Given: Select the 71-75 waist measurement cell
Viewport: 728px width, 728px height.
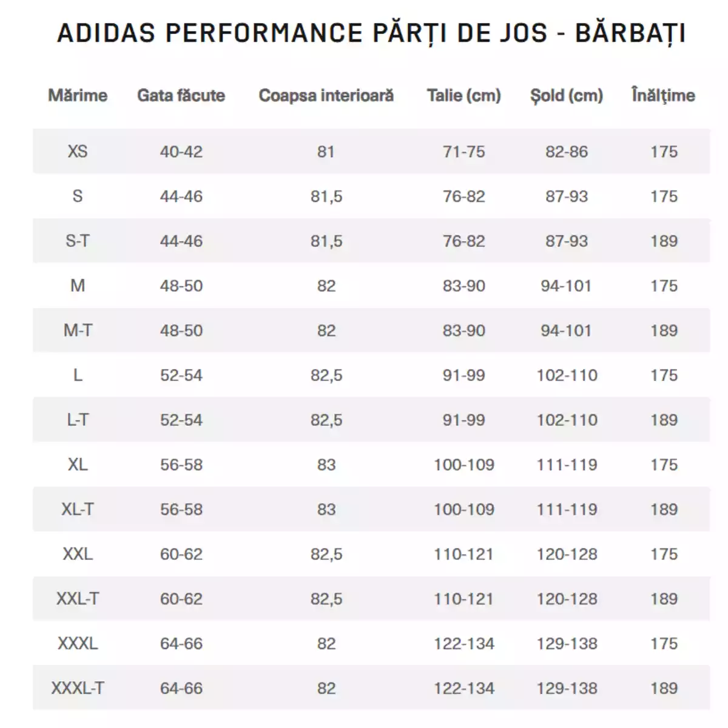Looking at the screenshot, I should point(463,152).
